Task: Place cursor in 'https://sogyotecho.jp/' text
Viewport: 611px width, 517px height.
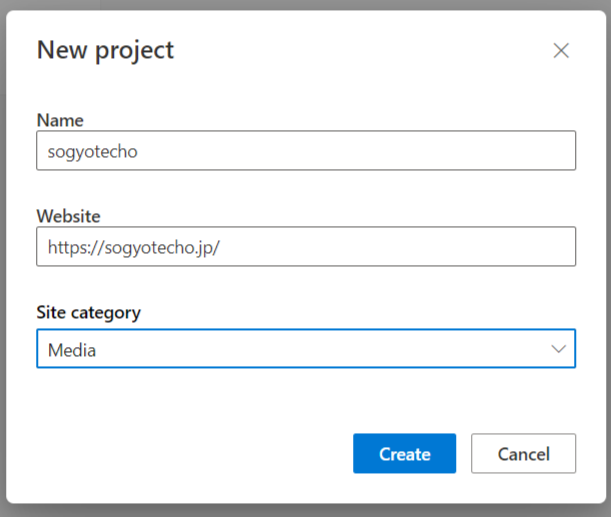Action: 133,246
